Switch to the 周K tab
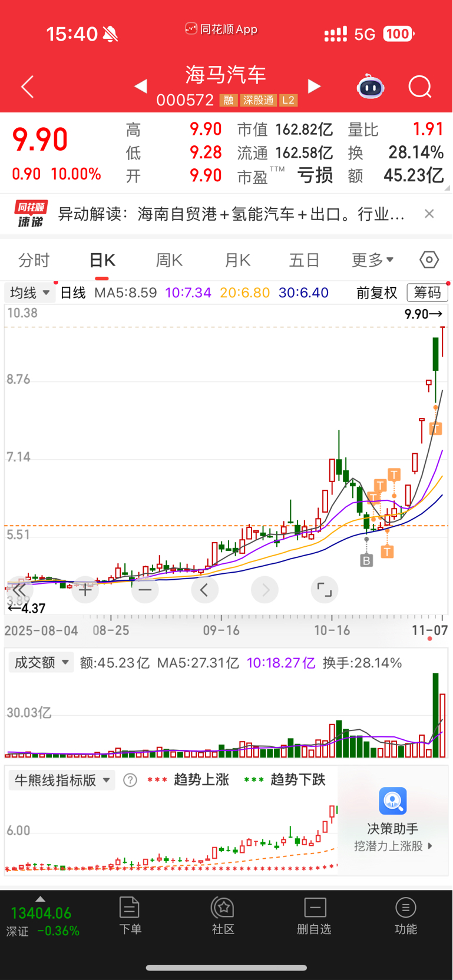The height and width of the screenshot is (980, 453). point(169,260)
